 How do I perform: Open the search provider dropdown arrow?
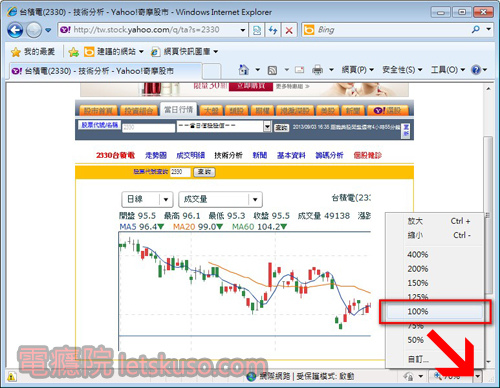point(488,30)
